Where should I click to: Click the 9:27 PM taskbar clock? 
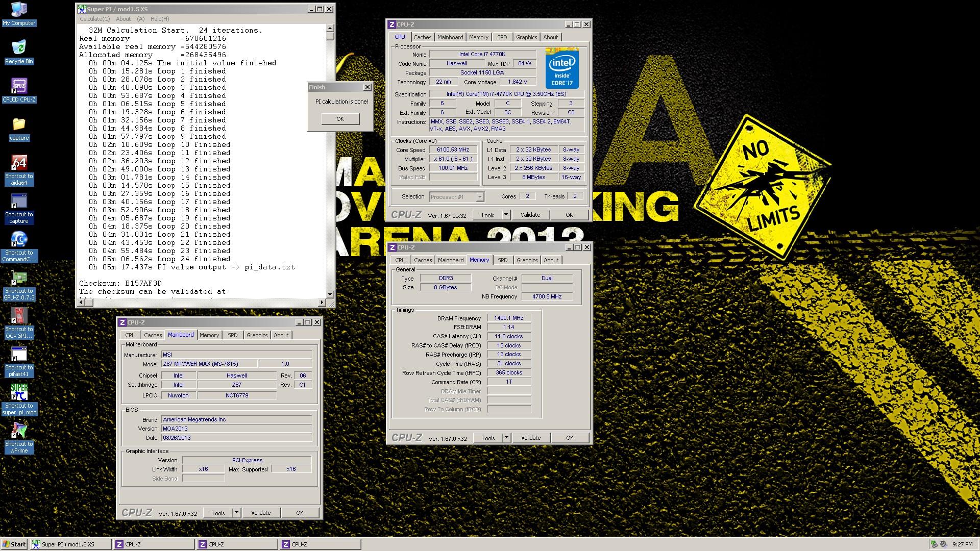[962, 544]
